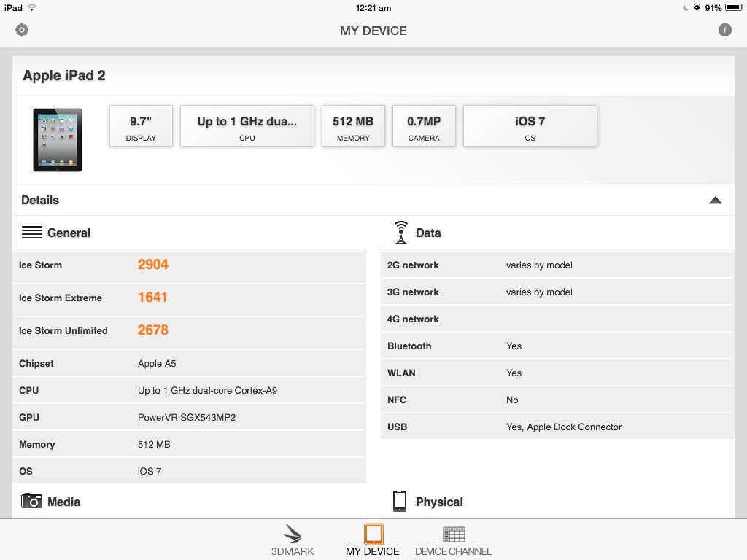Select Ice Storm Extreme score 1641
747x560 pixels.
(152, 297)
